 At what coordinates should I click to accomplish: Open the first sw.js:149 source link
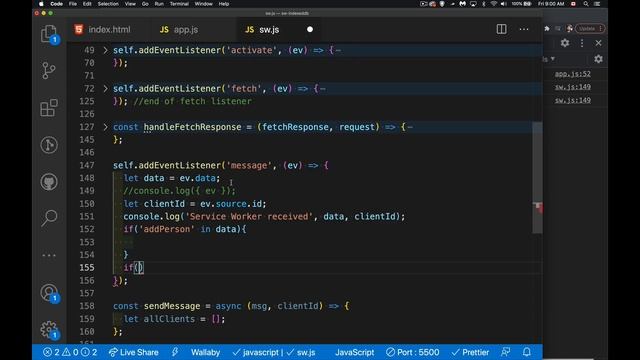pos(572,87)
